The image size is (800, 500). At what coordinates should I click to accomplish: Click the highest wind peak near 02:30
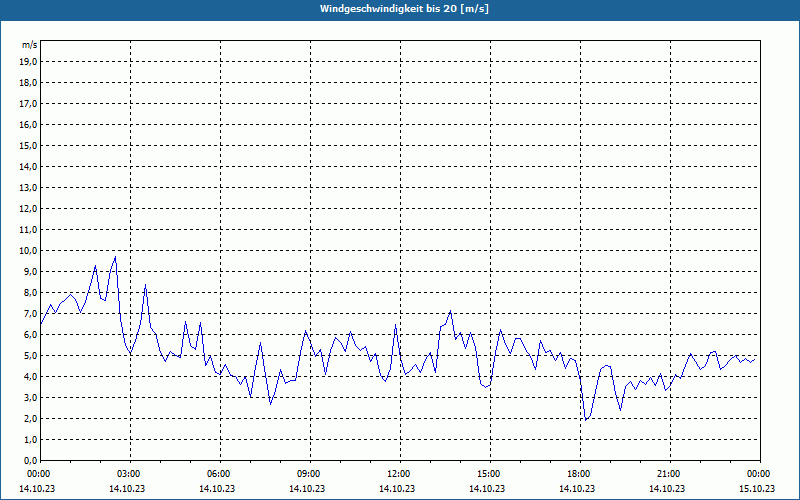pos(115,257)
